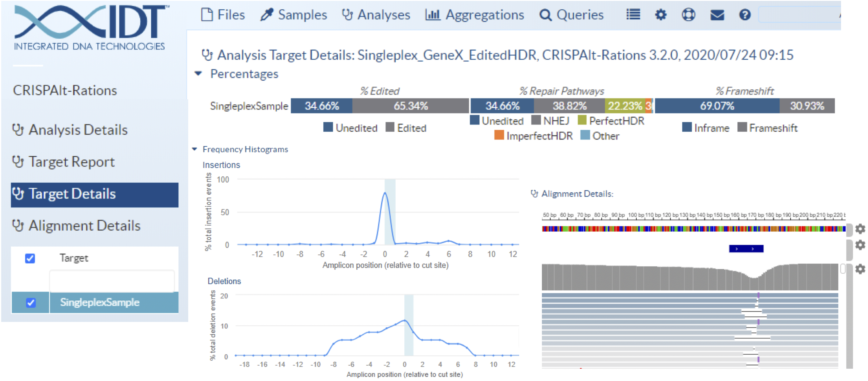868x381 pixels.
Task: Click the Target filter text field
Action: point(112,280)
